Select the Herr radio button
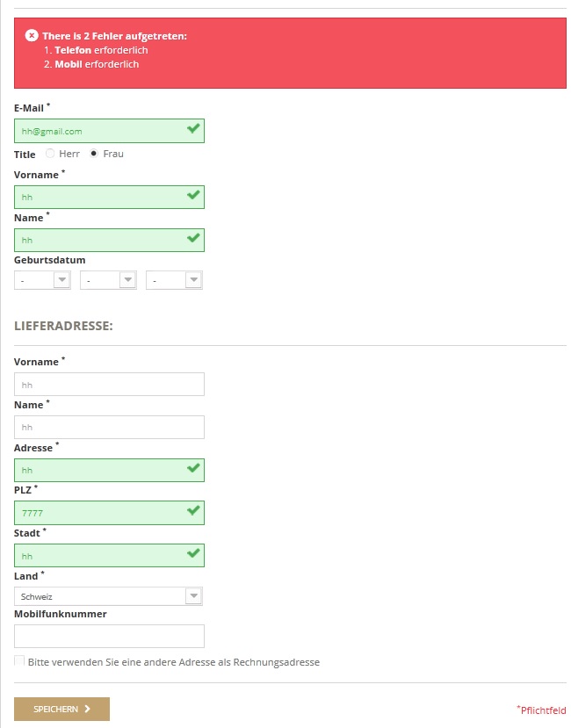 (50, 153)
